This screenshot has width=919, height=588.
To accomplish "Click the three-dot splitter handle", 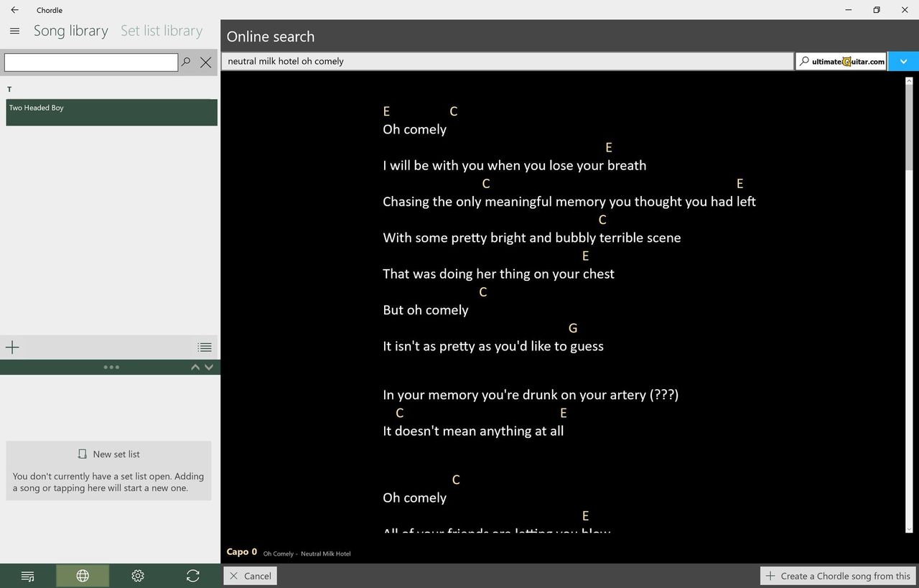I will coord(111,367).
